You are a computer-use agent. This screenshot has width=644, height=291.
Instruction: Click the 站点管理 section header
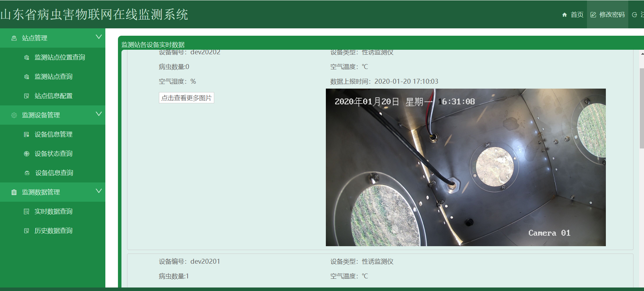click(x=52, y=38)
